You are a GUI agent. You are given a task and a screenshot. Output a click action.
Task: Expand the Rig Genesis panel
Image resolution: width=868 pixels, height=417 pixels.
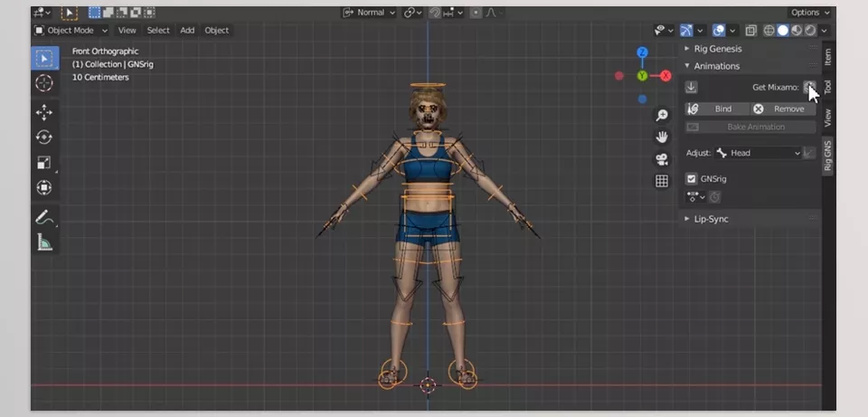click(717, 49)
